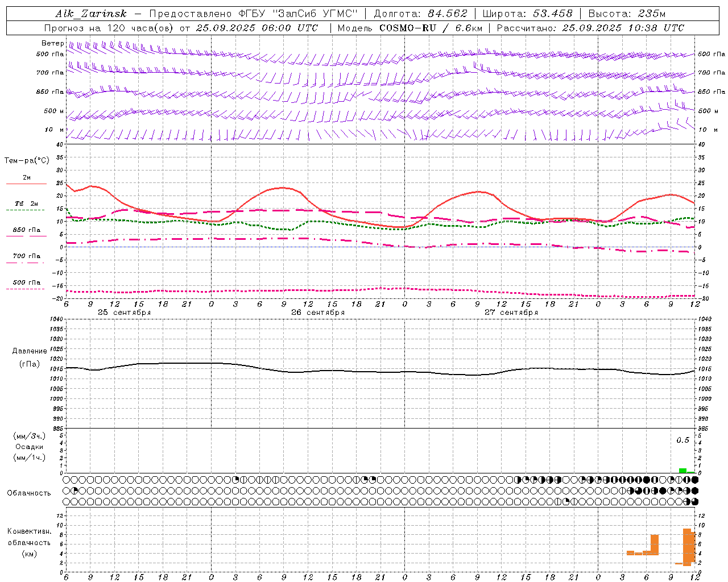Click the (мм/3ч.) precipitation unit label
728x582 pixels.
[30, 436]
